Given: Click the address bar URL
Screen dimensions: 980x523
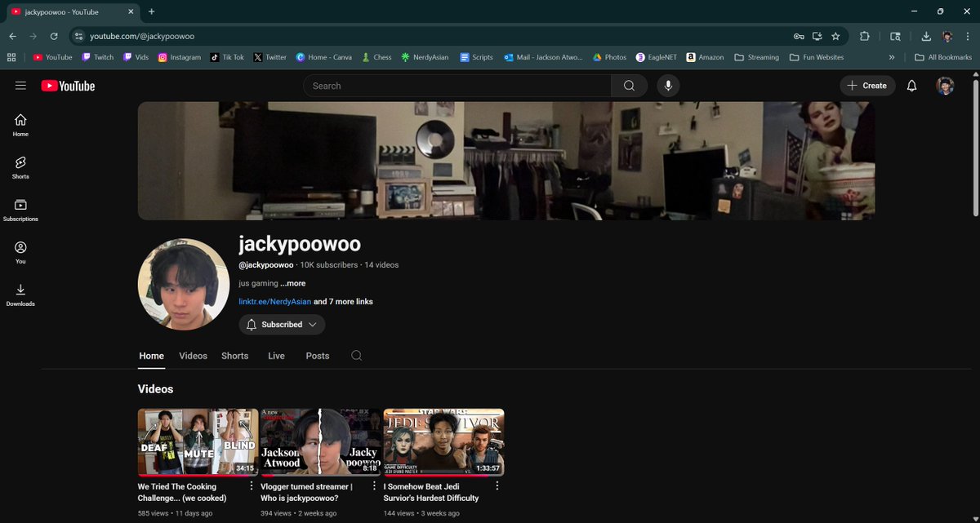Looking at the screenshot, I should coord(142,36).
